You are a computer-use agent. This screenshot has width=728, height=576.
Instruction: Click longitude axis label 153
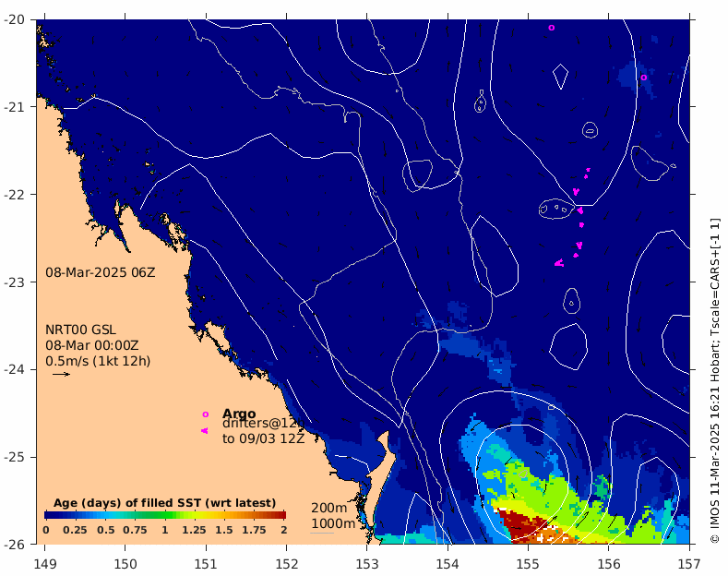point(367,564)
